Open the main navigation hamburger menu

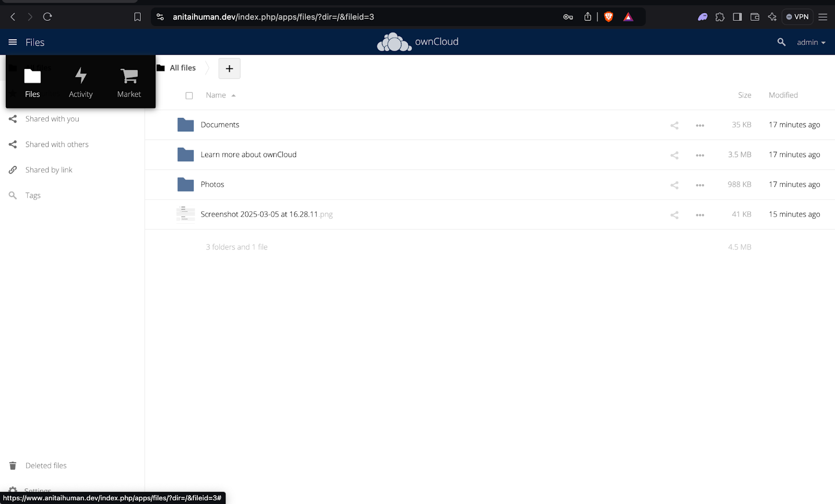(x=12, y=42)
